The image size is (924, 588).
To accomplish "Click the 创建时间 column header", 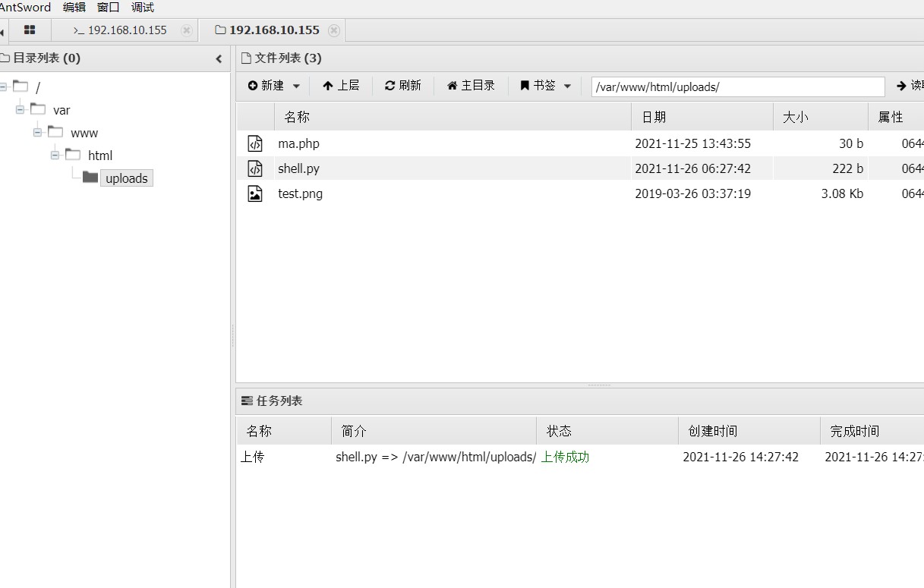I will [x=749, y=431].
